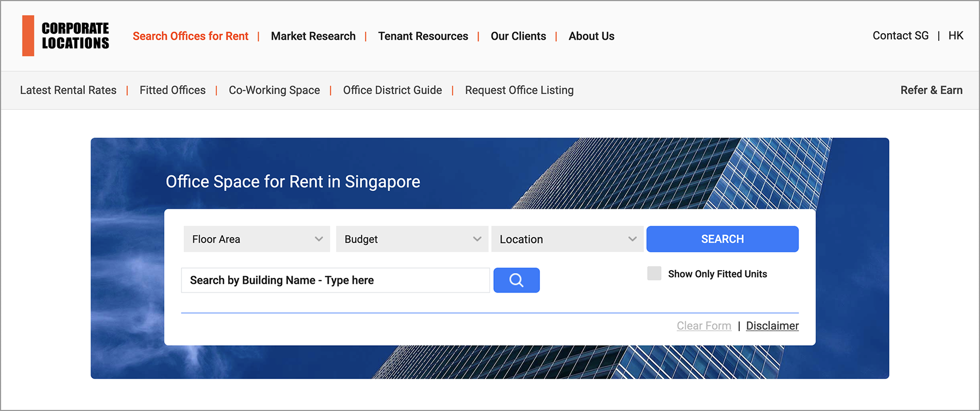Go to Market Research menu item
The height and width of the screenshot is (411, 980).
(313, 36)
